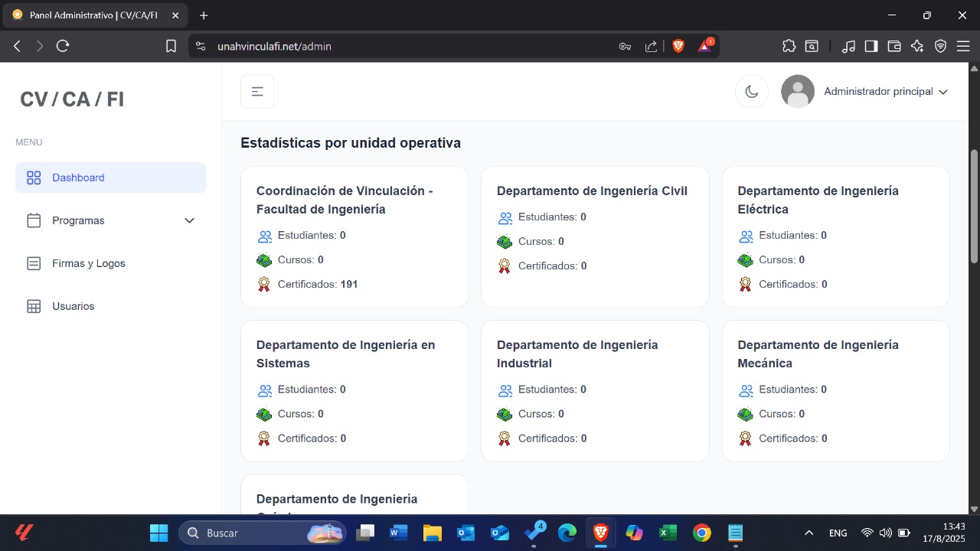This screenshot has width=980, height=551.
Task: Click the Programas calendar icon in sidebar
Action: 34,220
